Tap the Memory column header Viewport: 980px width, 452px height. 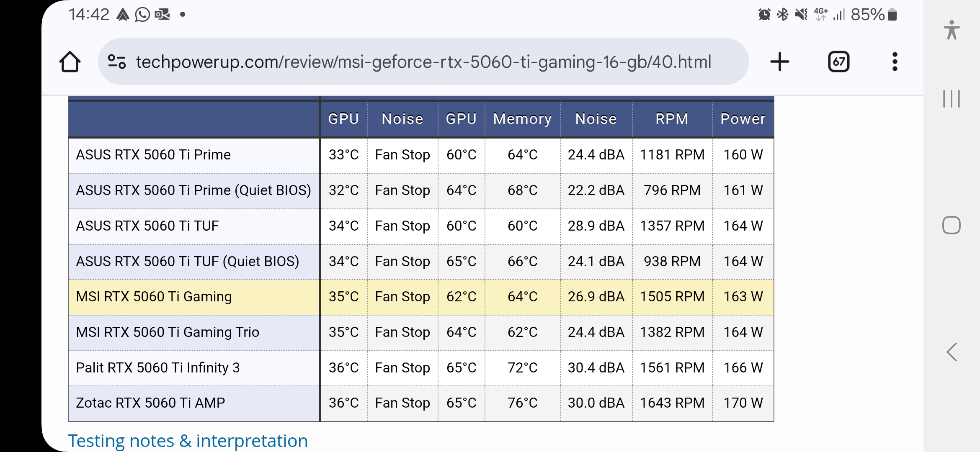click(522, 119)
